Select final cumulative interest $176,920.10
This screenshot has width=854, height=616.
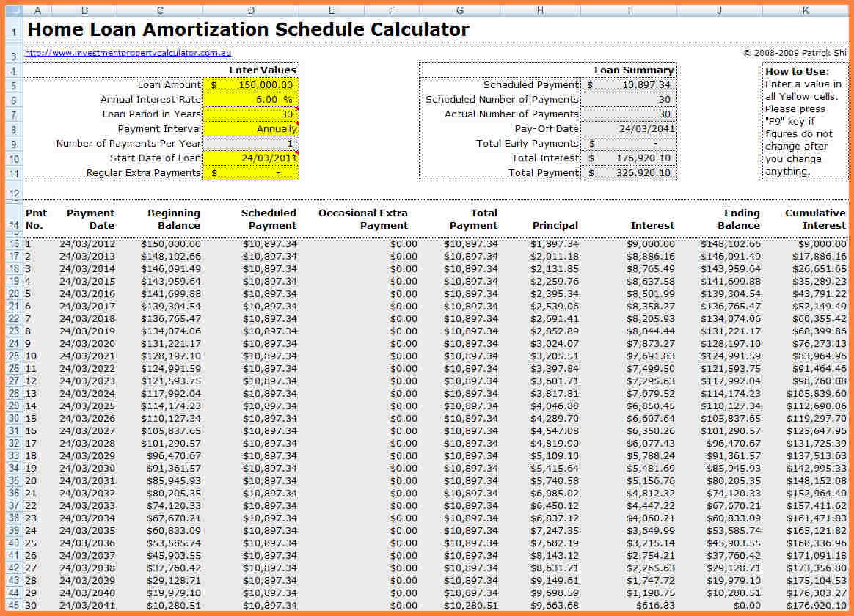(x=817, y=606)
